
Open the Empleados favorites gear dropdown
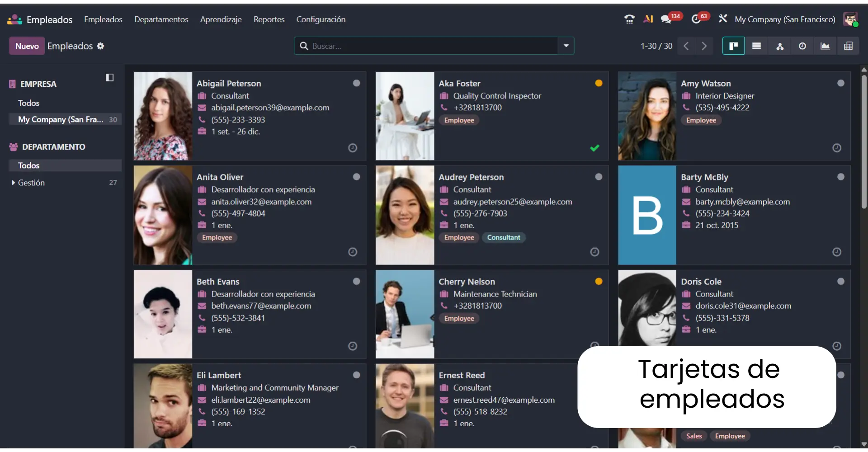(100, 46)
